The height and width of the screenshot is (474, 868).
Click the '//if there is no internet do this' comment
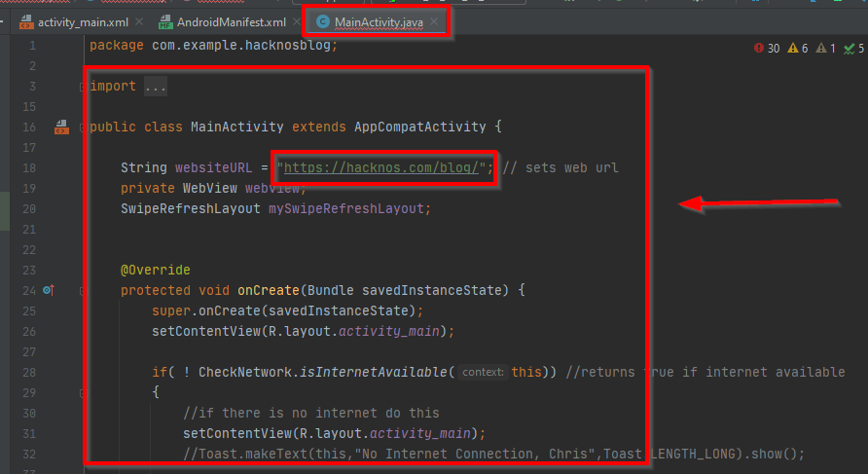click(x=311, y=413)
